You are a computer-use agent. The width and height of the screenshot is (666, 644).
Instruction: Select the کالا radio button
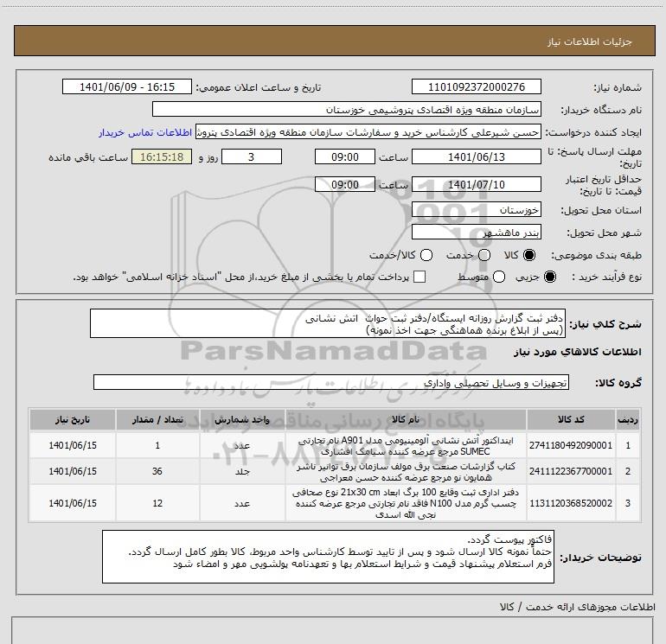pos(529,255)
